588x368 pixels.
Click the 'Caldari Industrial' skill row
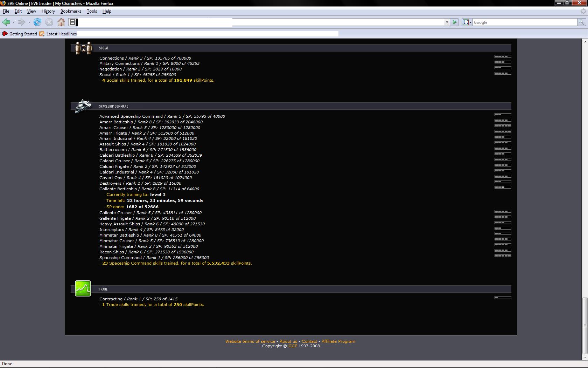(x=149, y=172)
